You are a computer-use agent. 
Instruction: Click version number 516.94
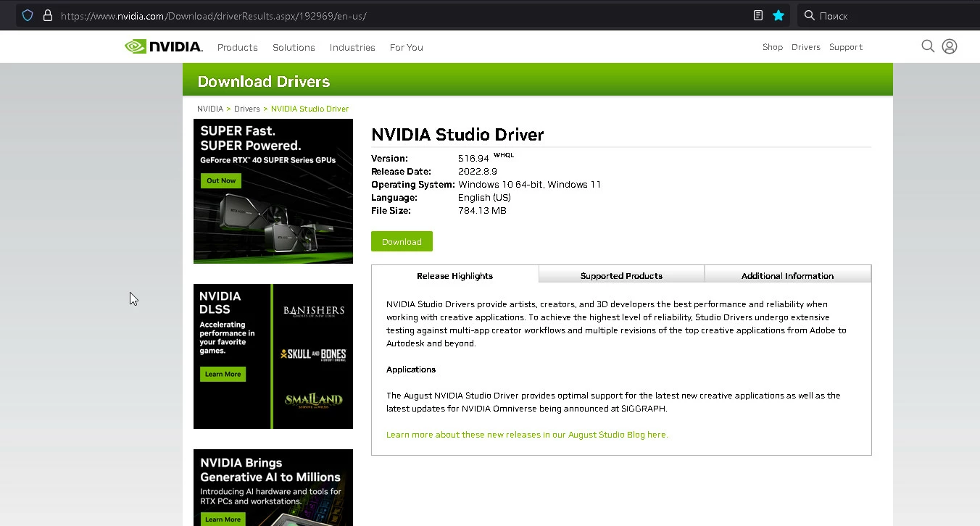(473, 158)
